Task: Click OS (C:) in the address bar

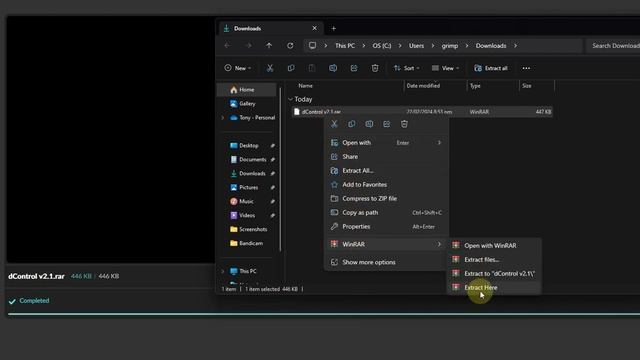Action: pyautogui.click(x=382, y=46)
